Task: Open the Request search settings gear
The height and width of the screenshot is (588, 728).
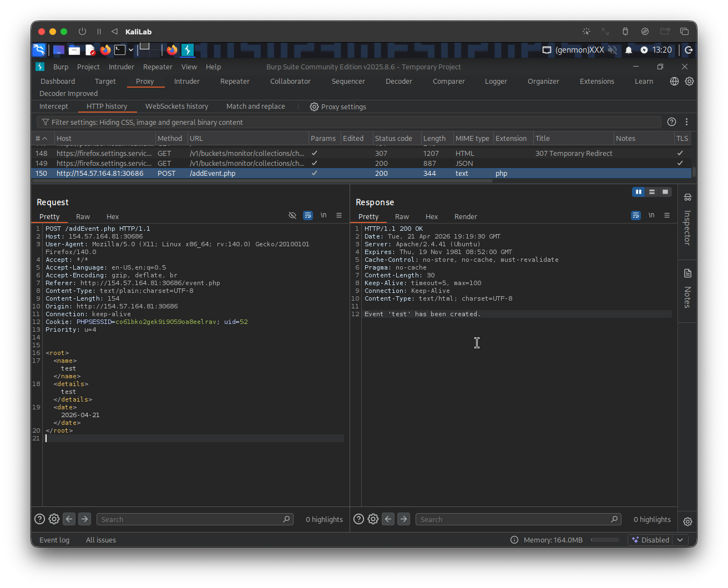Action: [54, 519]
